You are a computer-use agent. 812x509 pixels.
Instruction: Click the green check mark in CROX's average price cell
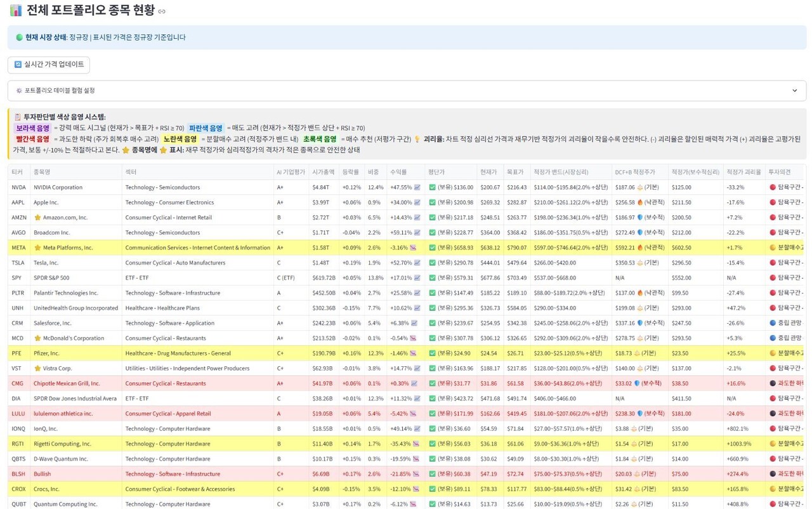click(432, 489)
